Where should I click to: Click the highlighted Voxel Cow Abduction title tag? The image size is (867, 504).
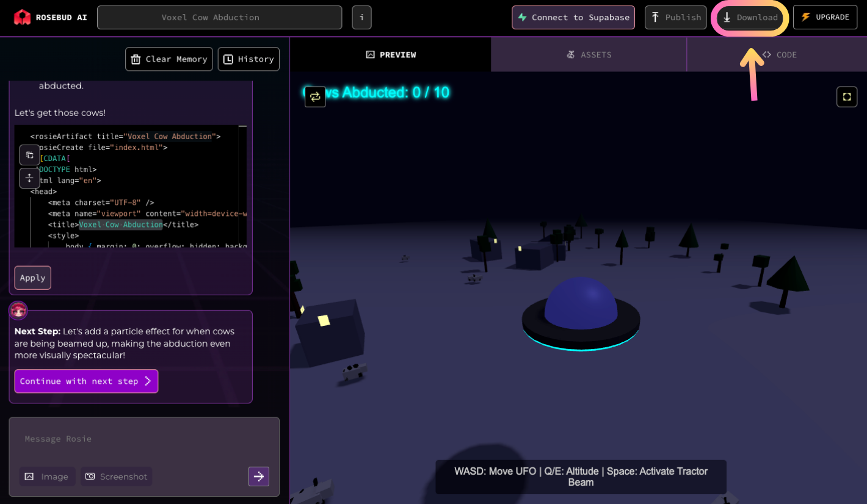[121, 225]
